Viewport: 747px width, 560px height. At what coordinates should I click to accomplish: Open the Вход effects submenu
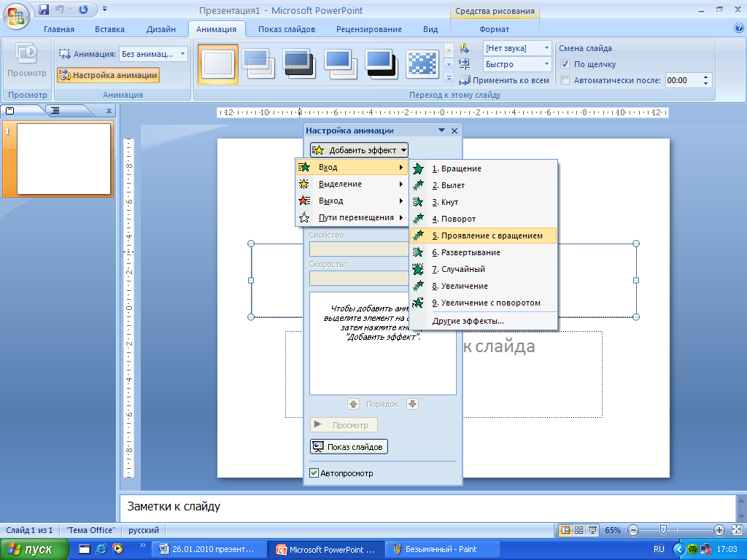(x=352, y=167)
